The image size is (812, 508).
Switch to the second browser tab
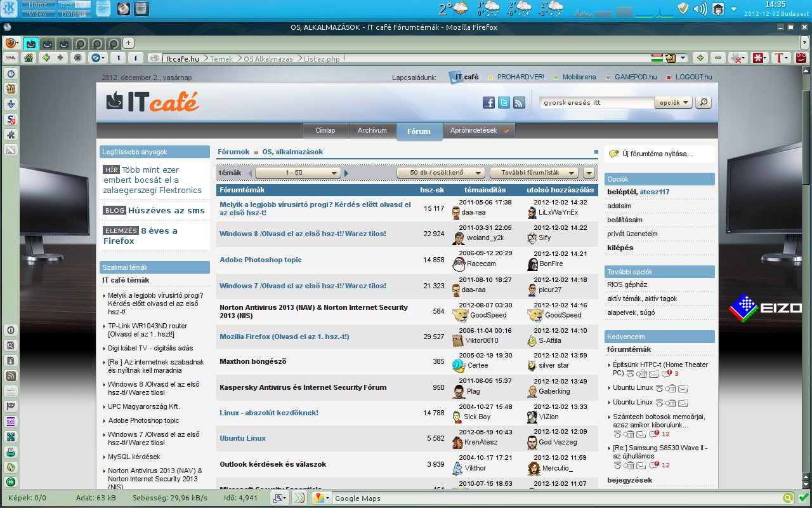point(48,44)
